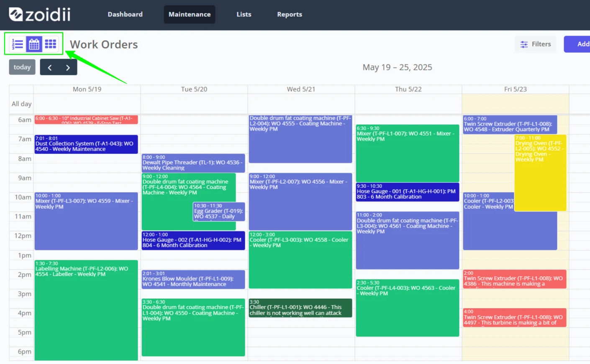Viewport: 590px width, 364px height.
Task: Open Drying Oven WO 4552 event
Action: coord(540,173)
